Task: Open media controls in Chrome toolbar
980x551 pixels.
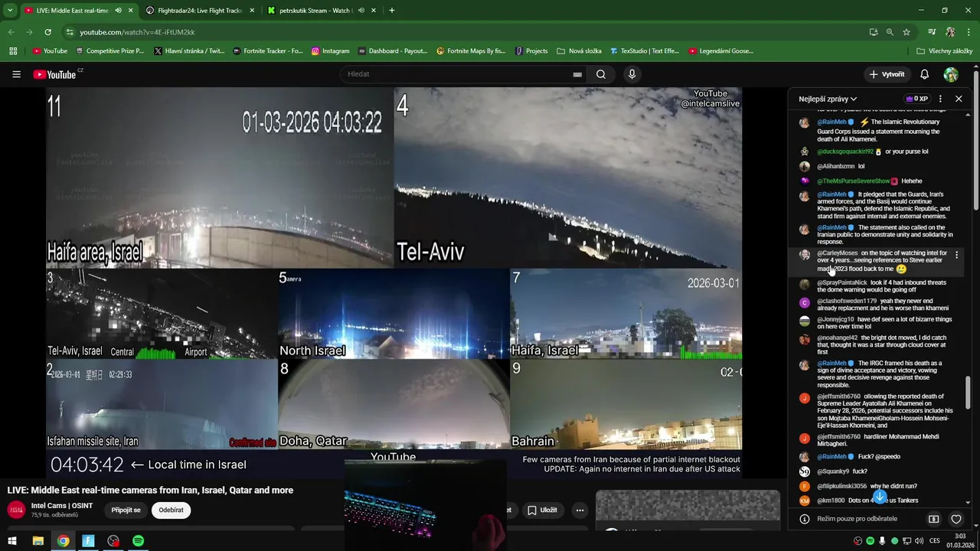Action: click(x=932, y=32)
